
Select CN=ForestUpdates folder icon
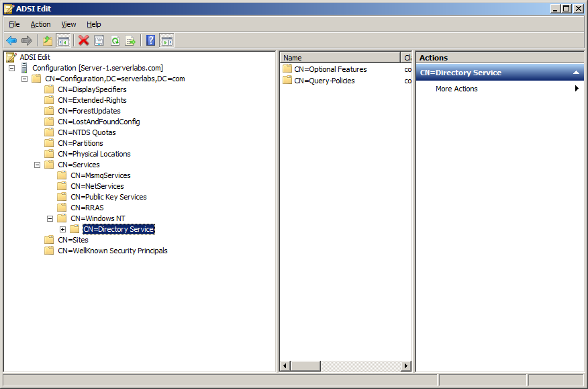click(x=49, y=111)
